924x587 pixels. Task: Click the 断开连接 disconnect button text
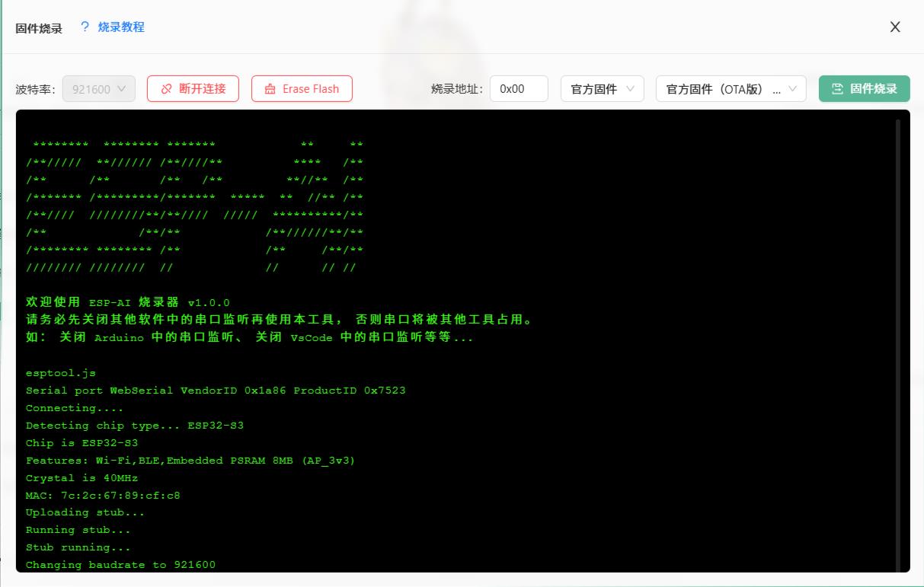pos(203,88)
